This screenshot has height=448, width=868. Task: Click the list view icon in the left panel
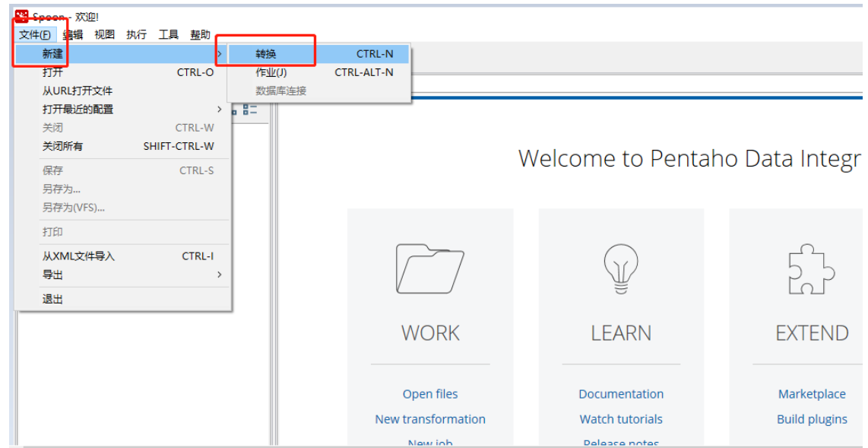(x=250, y=109)
